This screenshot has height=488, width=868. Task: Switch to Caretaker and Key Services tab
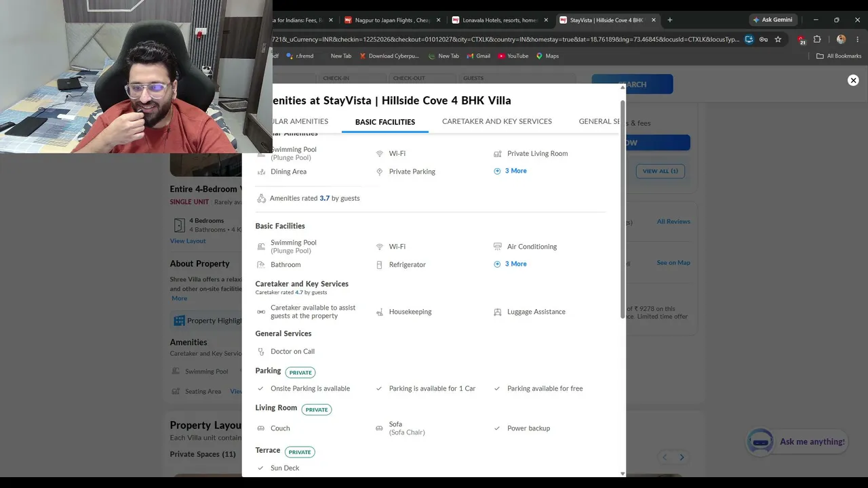497,121
